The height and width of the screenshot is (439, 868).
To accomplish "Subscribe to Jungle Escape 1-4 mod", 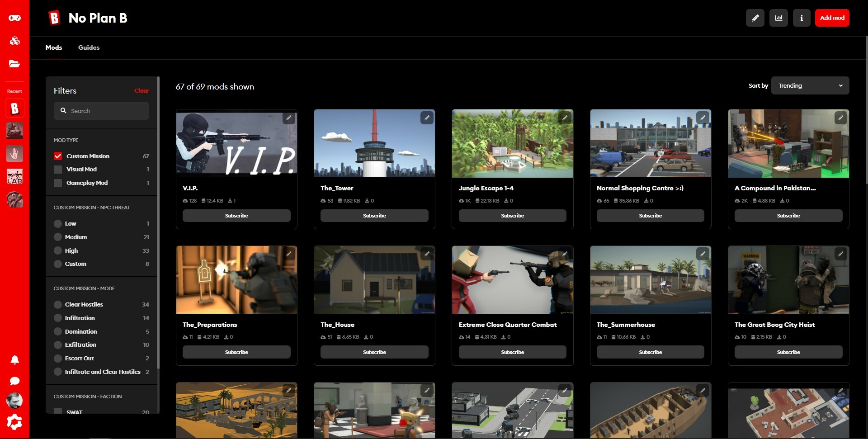I will (512, 216).
